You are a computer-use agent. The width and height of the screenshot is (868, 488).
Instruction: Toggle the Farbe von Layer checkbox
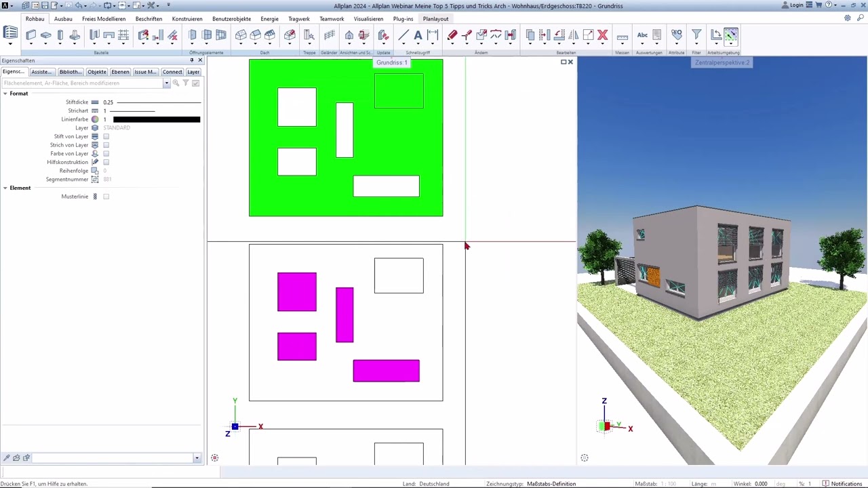pyautogui.click(x=106, y=154)
